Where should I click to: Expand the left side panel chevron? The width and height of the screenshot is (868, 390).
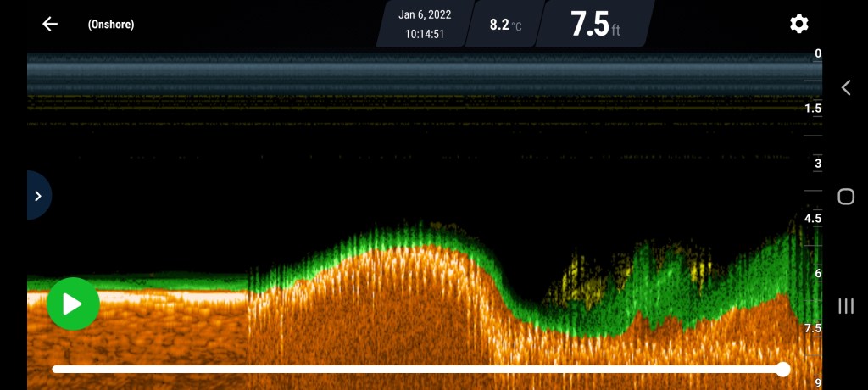(x=38, y=196)
